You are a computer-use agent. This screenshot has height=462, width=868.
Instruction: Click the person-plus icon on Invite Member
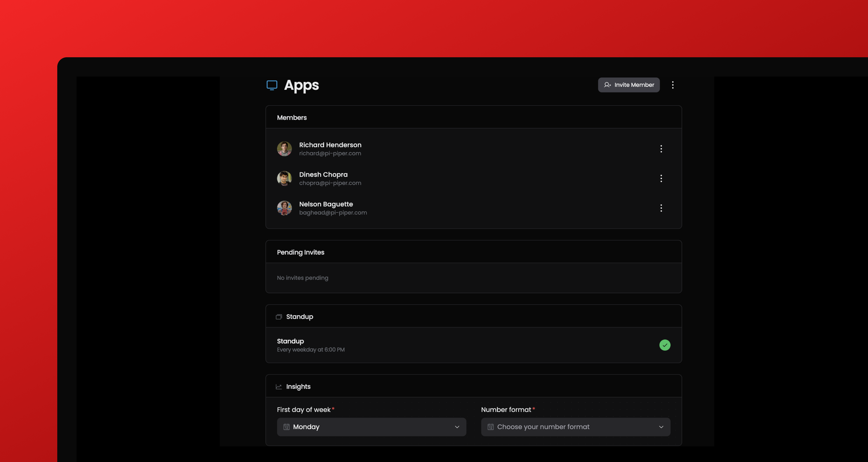(608, 85)
